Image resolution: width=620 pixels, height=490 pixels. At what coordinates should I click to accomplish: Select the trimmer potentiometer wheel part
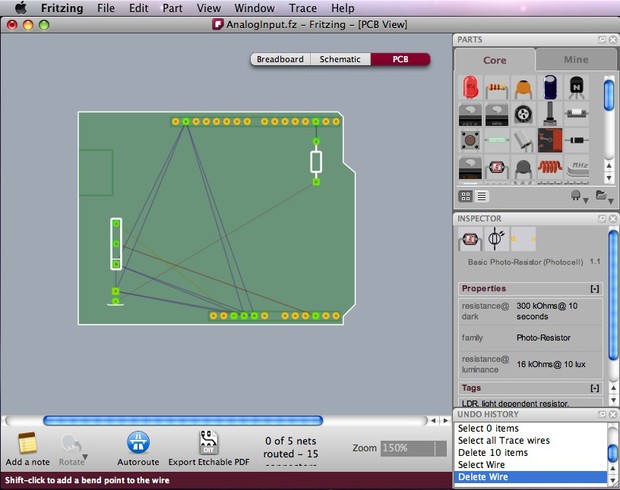pyautogui.click(x=523, y=114)
